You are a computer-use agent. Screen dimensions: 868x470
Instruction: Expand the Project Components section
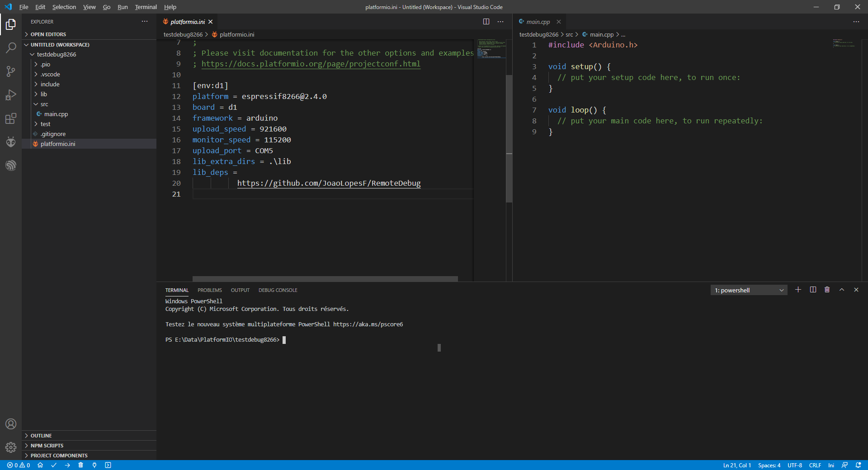(x=89, y=456)
